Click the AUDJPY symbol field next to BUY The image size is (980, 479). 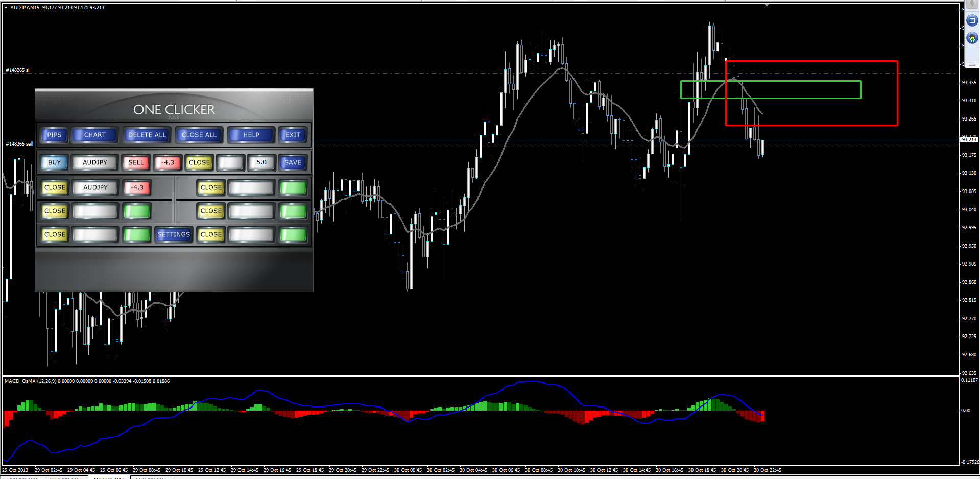(95, 162)
